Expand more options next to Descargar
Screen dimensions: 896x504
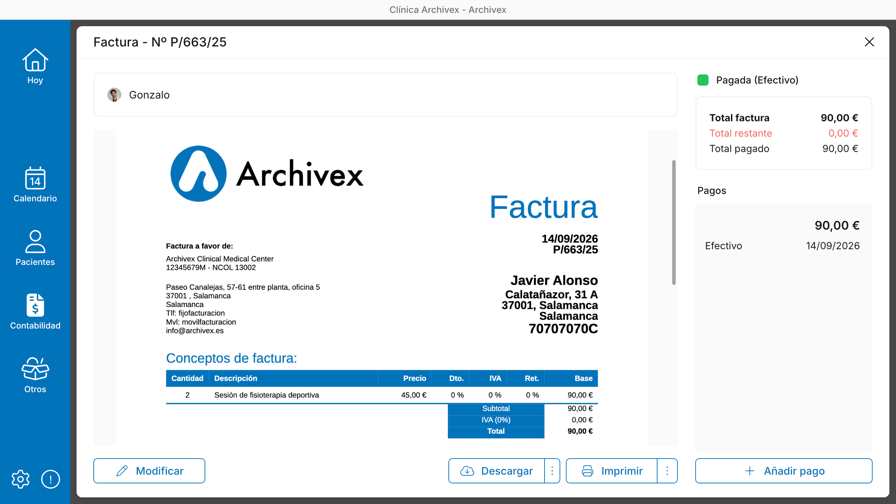pos(552,471)
